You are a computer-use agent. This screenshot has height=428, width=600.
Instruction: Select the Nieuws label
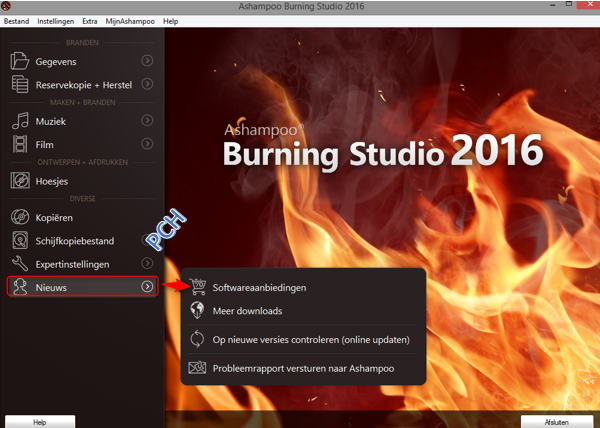51,288
